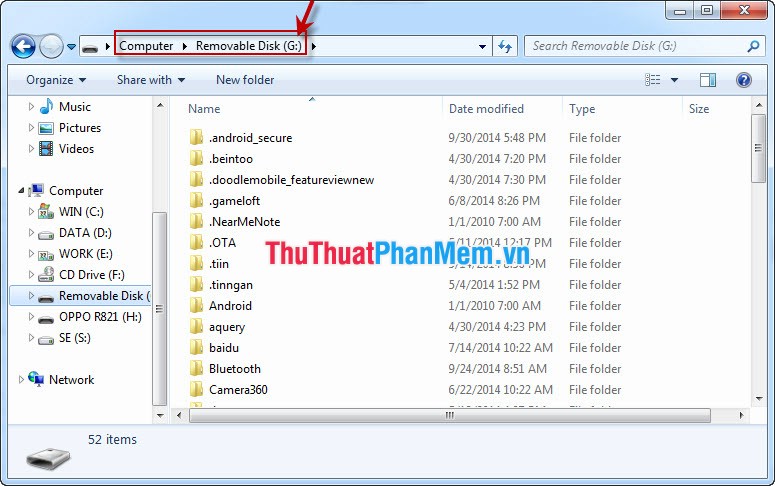Select the .NearMeNote folder icon
This screenshot has width=775, height=486.
196,221
